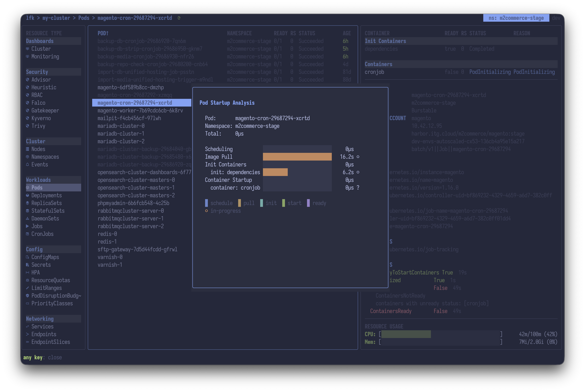585x392 pixels.
Task: Click the pull legend color swatch
Action: (x=239, y=203)
